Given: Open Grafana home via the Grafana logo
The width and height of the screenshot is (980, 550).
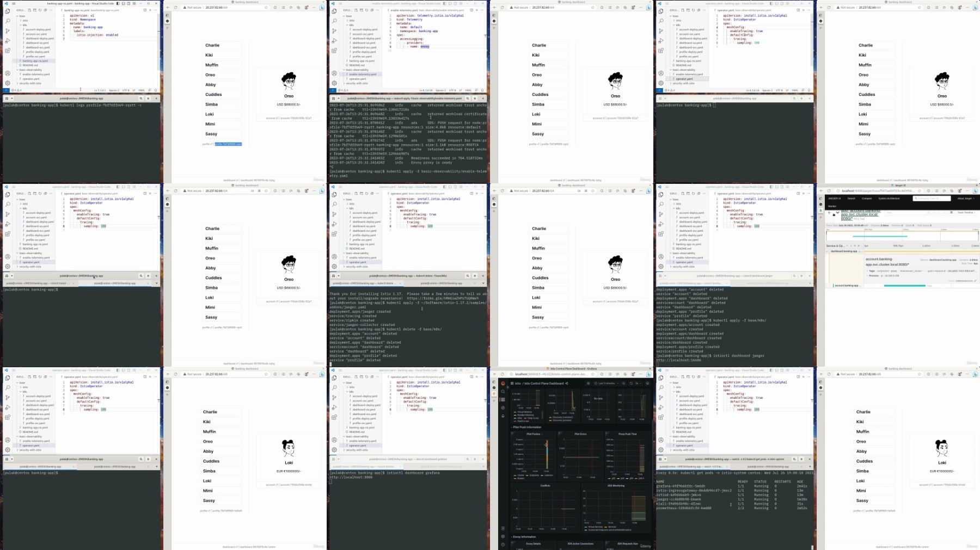Looking at the screenshot, I should 503,383.
